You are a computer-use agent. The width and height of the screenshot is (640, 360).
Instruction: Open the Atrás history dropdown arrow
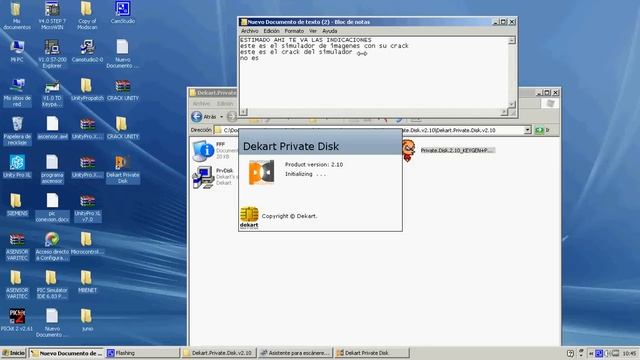[222, 117]
